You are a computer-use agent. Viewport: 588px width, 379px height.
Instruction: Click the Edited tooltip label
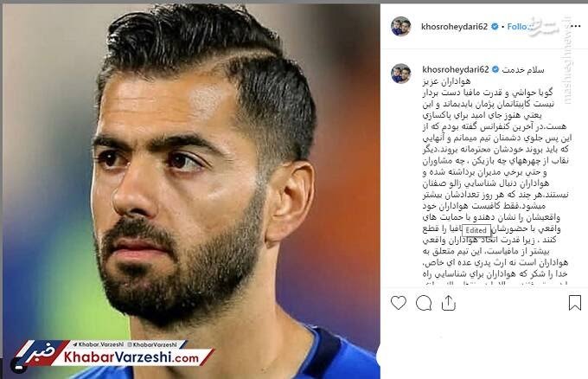[x=476, y=230]
